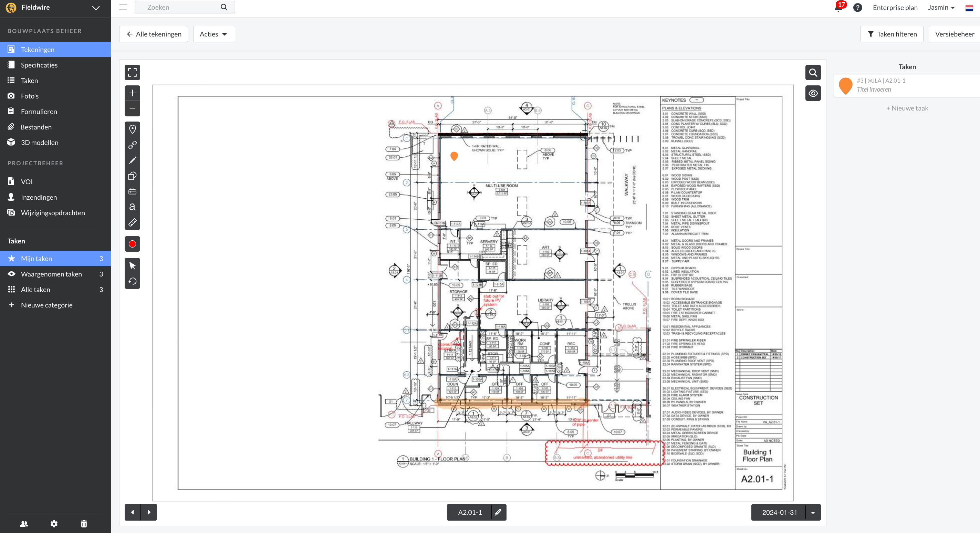The image size is (980, 533).
Task: Select the 2024-01-31 version button
Action: tap(779, 512)
